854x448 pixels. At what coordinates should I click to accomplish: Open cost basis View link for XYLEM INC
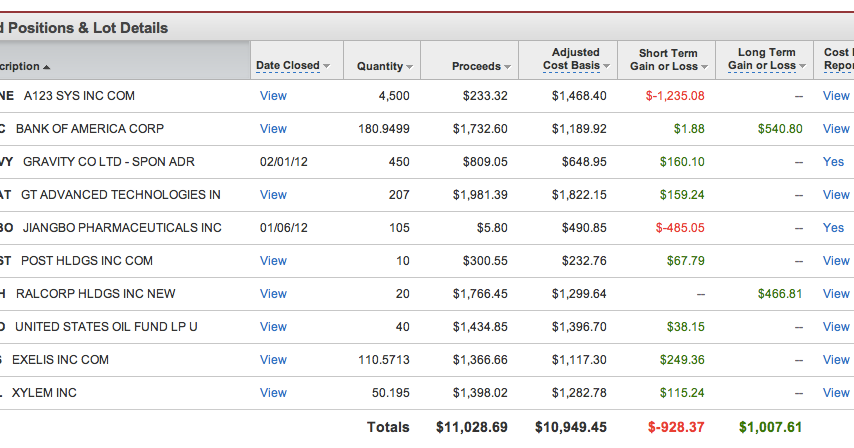click(836, 393)
